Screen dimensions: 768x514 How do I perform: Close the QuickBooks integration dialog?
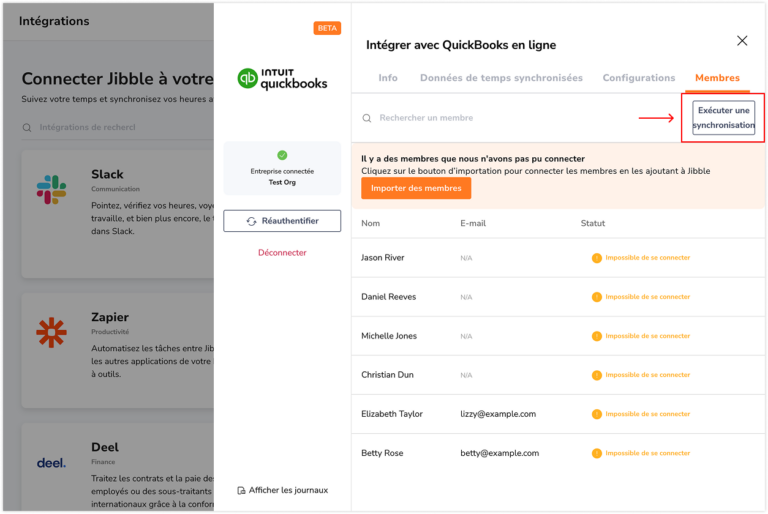[742, 41]
